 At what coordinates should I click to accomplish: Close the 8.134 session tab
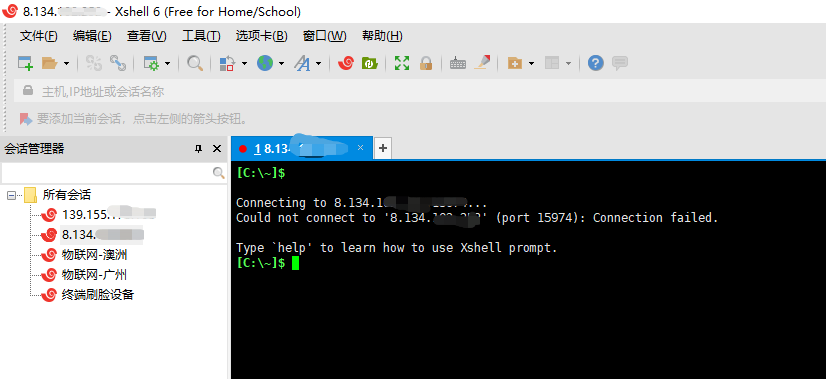360,148
